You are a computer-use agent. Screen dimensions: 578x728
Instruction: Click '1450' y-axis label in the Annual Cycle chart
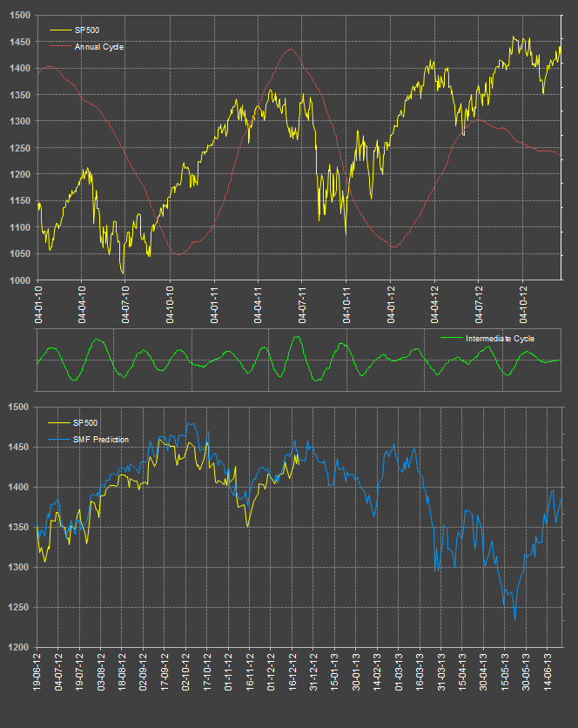coord(19,42)
